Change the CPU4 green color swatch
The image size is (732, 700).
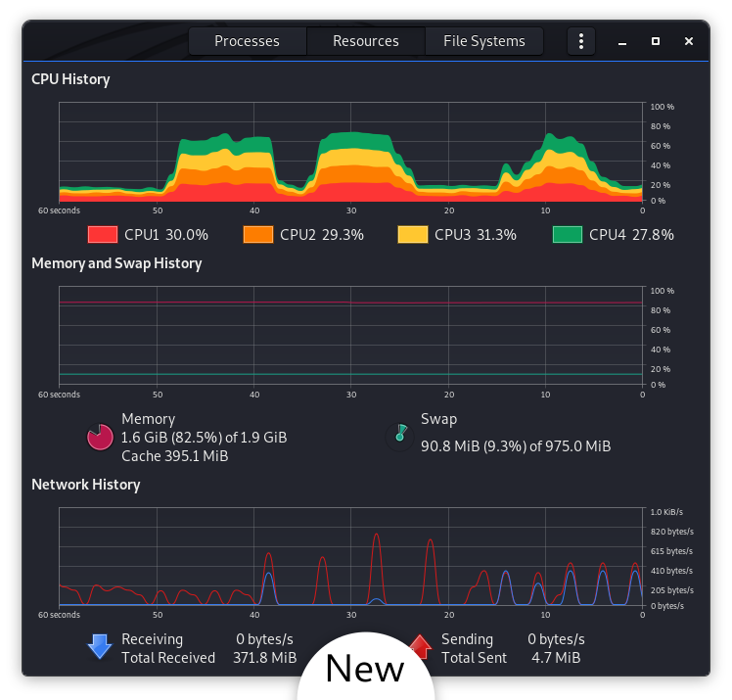pos(568,234)
